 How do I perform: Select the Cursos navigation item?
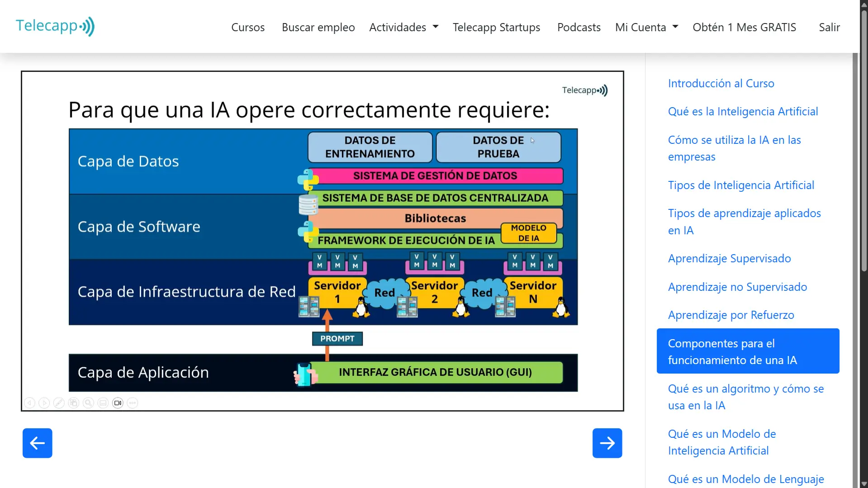tap(247, 27)
